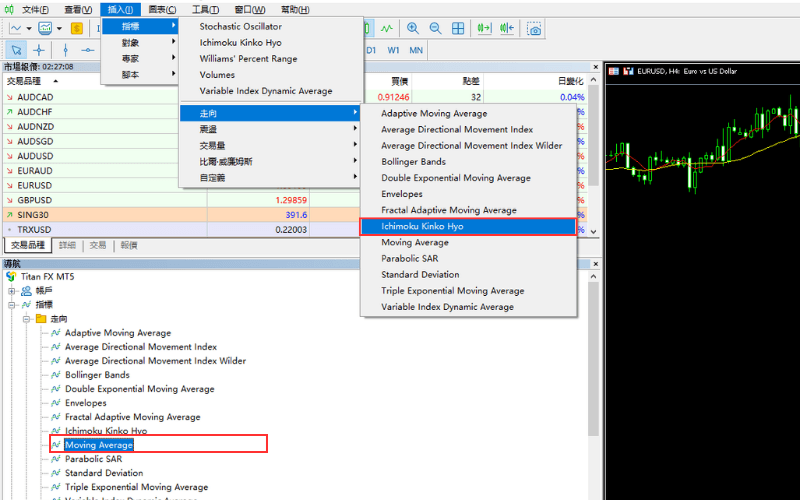The width and height of the screenshot is (800, 500).
Task: Select Moving Average in navigator tree
Action: (x=99, y=444)
